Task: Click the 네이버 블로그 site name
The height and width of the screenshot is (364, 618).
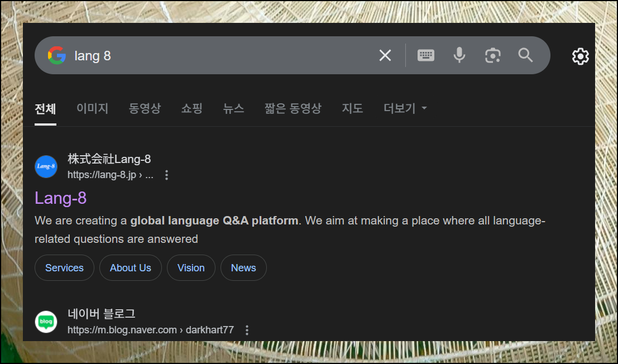Action: [x=101, y=314]
